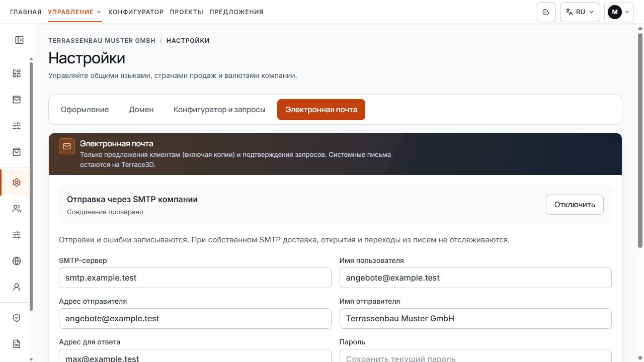The image size is (644, 362).
Task: Click the Отключить button for company SMTP
Action: (575, 205)
